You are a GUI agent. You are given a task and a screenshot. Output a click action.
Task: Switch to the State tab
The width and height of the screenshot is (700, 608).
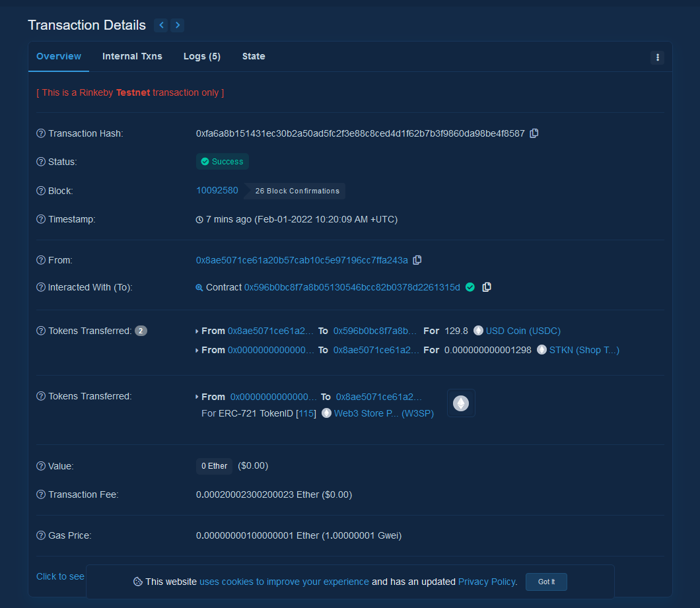pyautogui.click(x=254, y=57)
